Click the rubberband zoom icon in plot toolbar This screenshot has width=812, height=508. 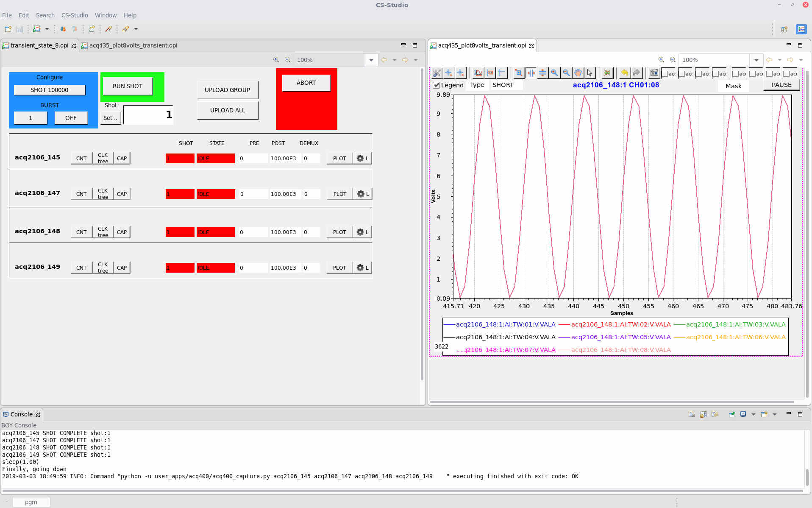[x=519, y=73]
